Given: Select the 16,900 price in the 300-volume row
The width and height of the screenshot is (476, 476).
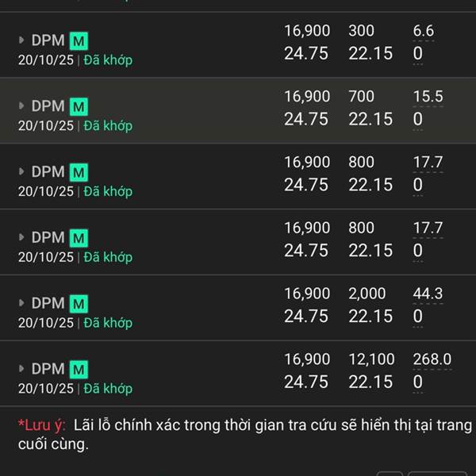Looking at the screenshot, I should tap(307, 31).
